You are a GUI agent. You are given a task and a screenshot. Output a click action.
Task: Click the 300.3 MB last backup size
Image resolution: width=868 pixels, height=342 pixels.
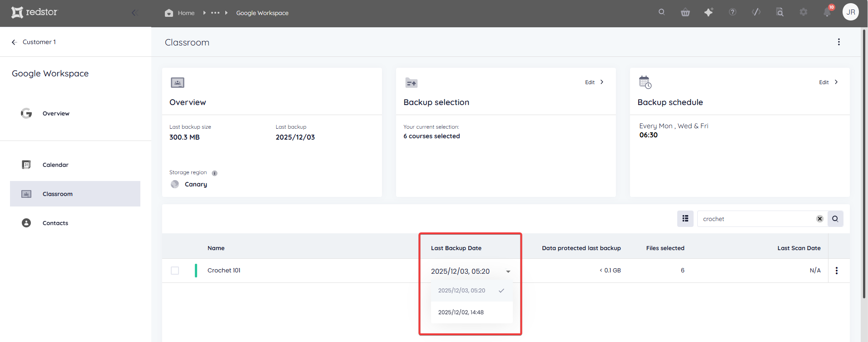[184, 137]
